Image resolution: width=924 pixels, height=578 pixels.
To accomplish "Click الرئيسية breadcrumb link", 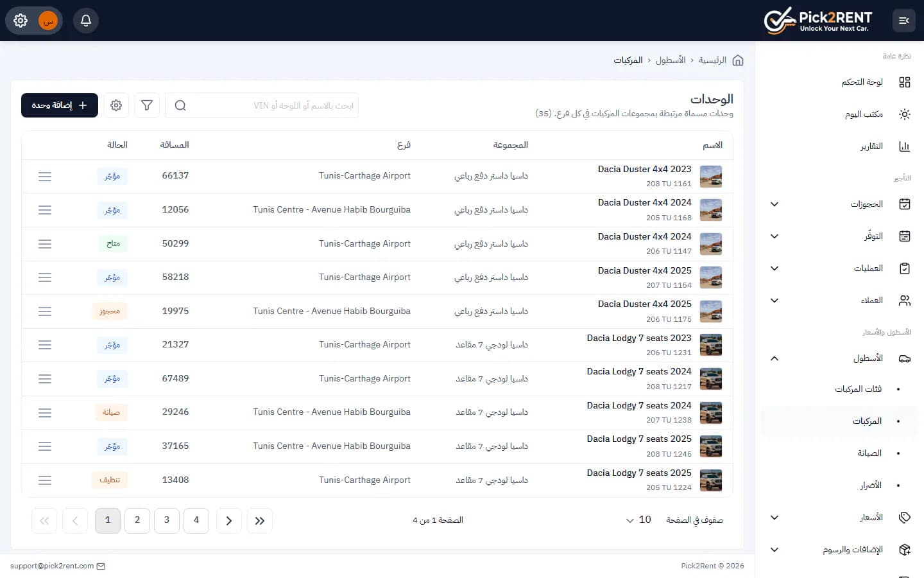I will (712, 60).
